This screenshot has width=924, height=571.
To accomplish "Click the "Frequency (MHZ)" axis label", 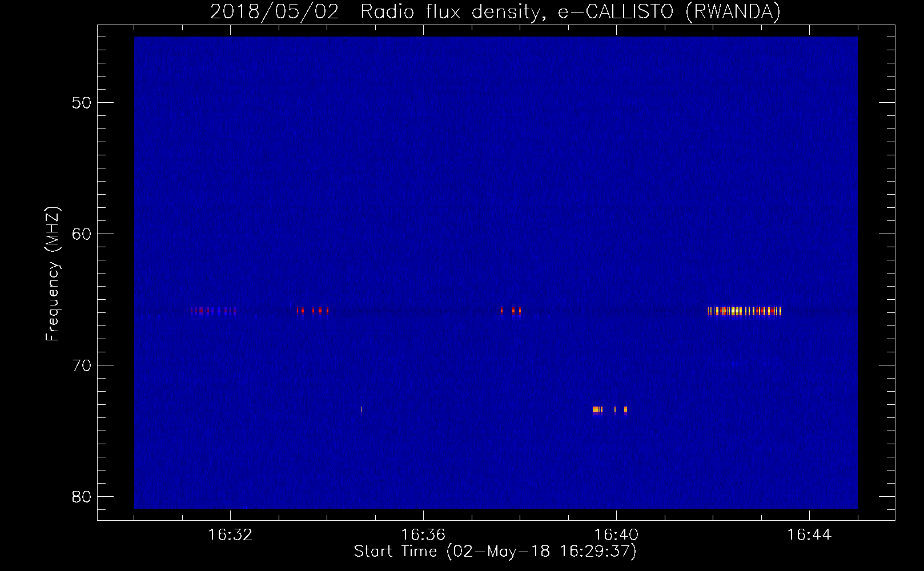I will tap(53, 274).
